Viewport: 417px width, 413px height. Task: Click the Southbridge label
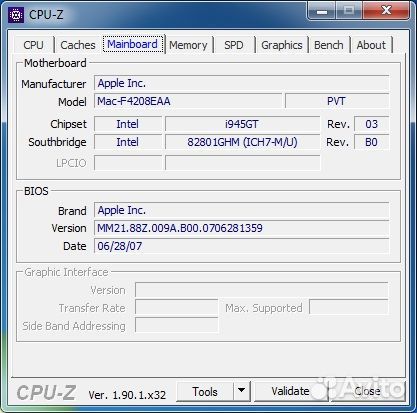(57, 142)
